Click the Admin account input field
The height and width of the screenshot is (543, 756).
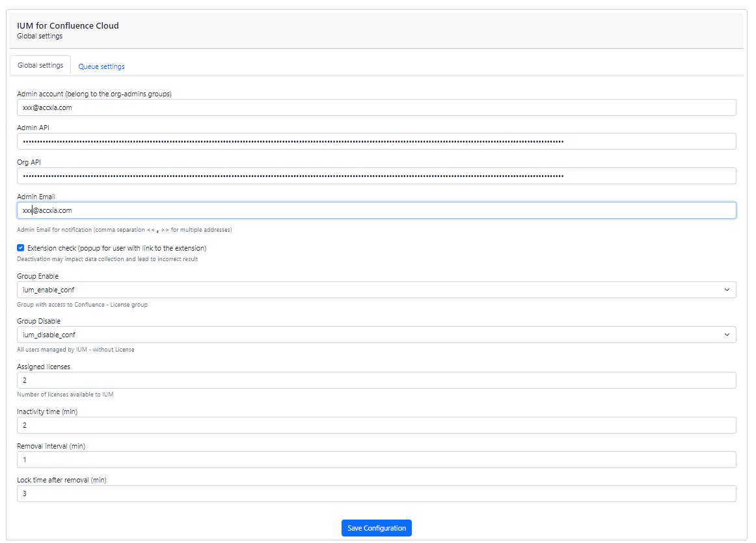point(376,107)
